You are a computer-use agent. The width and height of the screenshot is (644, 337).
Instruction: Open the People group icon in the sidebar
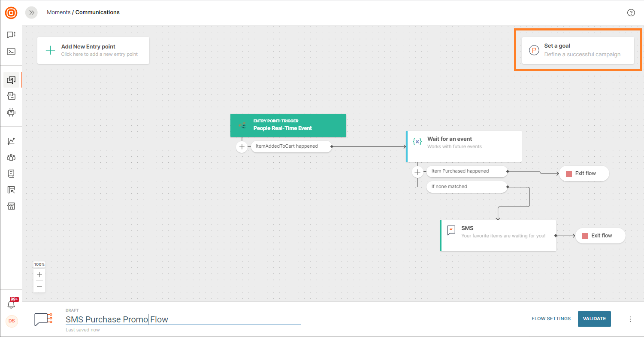click(x=11, y=158)
